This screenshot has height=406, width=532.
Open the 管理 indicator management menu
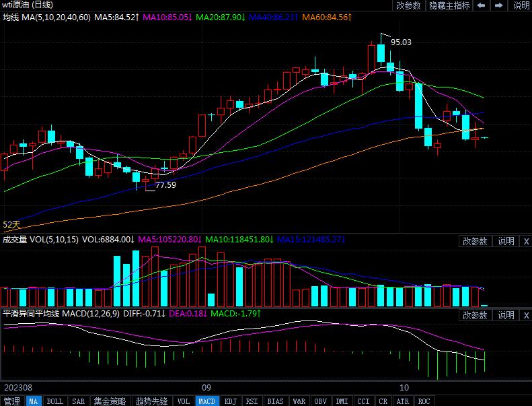pos(12,401)
